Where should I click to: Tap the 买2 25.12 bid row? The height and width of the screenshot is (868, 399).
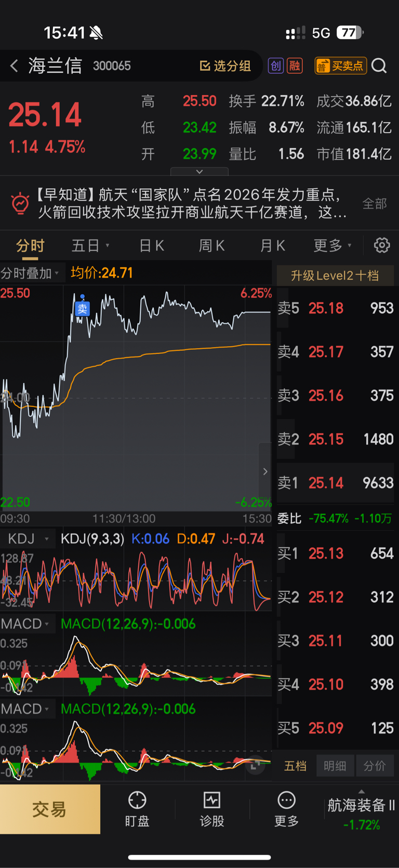(x=335, y=597)
